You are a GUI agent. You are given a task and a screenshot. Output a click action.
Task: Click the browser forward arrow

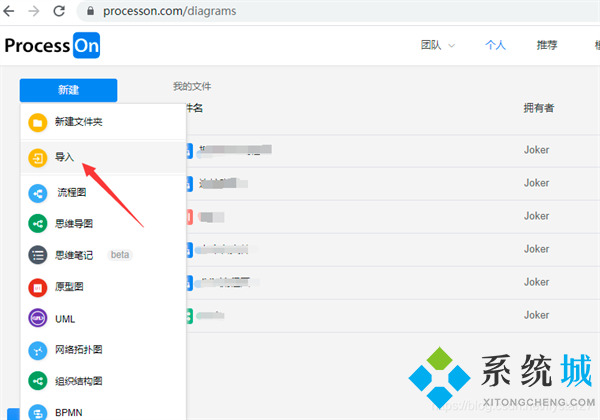tap(34, 11)
